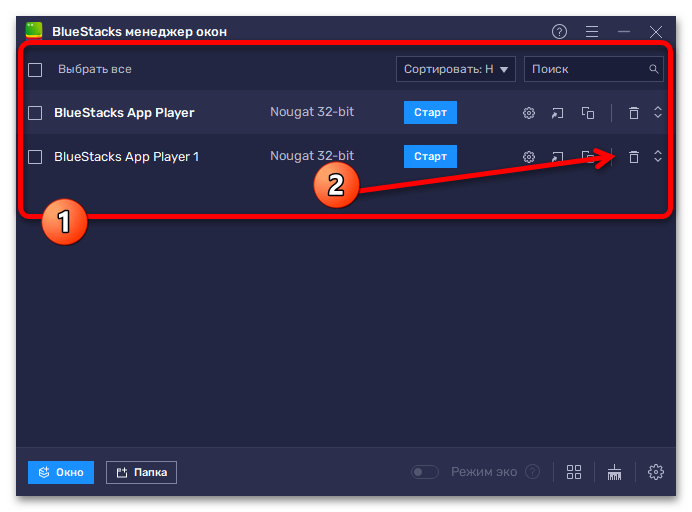This screenshot has height=512, width=692.
Task: Select checkbox for BlueStacks App Player
Action: 35,113
